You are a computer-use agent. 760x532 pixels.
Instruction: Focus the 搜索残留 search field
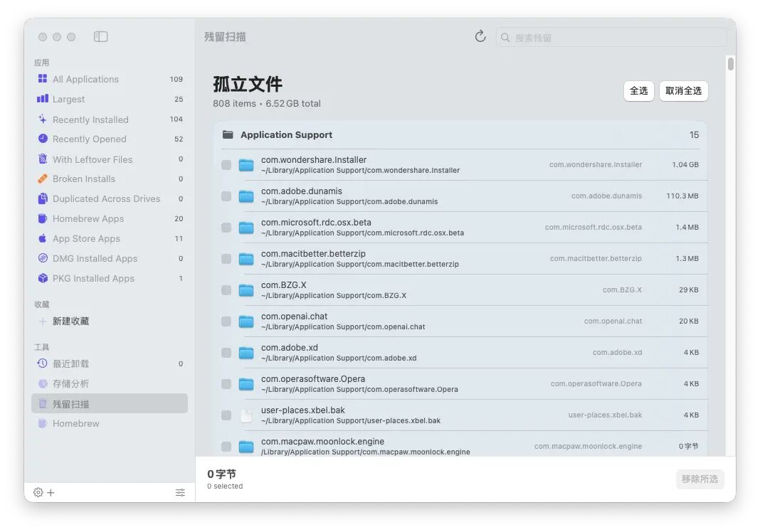click(x=611, y=37)
